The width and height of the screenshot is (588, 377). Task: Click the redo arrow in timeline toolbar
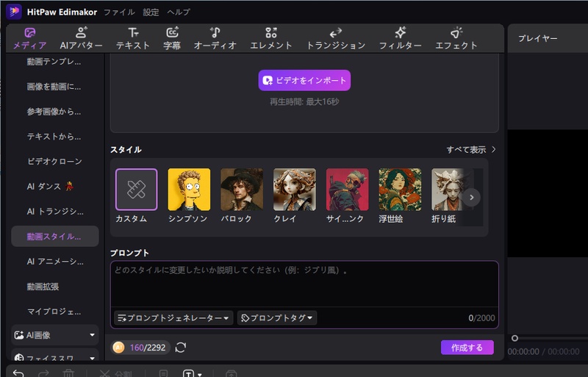coord(44,373)
